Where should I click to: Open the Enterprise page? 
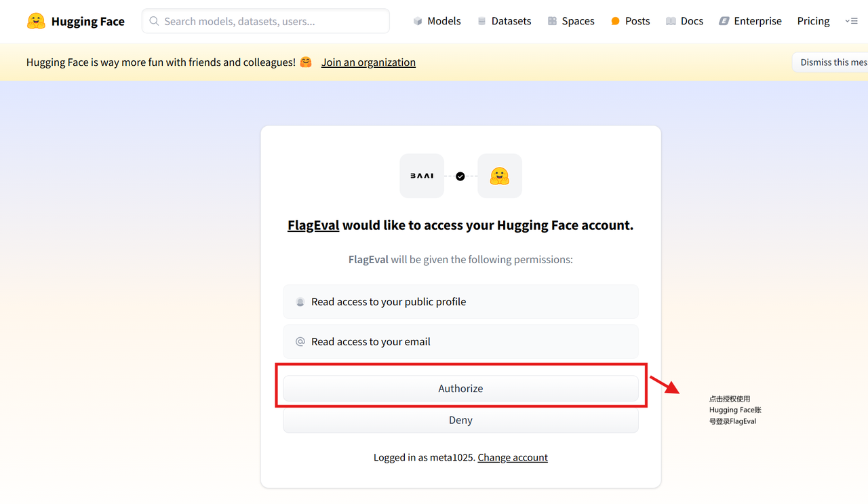(x=750, y=21)
